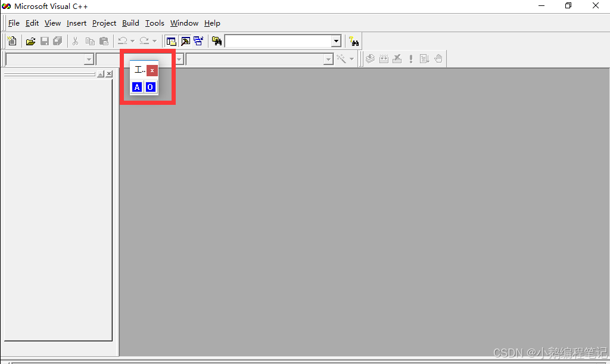The height and width of the screenshot is (364, 610).
Task: Click the Save floppy disk icon
Action: pos(45,41)
